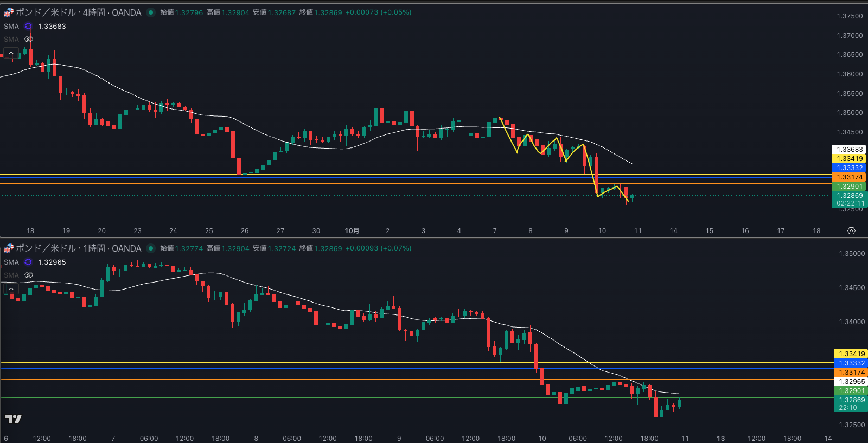The image size is (868, 443).
Task: Click the 10月 date marker on 4-hour time axis
Action: (352, 231)
